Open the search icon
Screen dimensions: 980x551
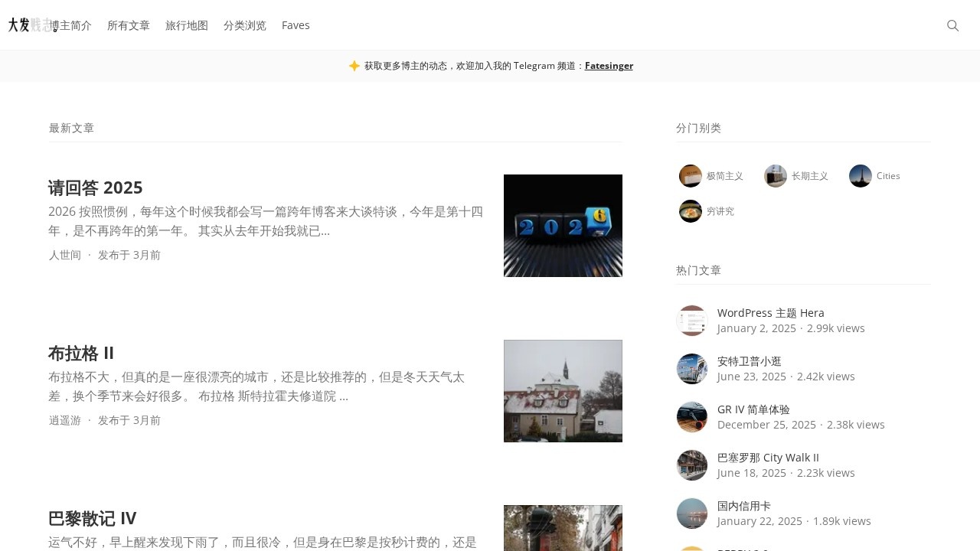coord(952,25)
